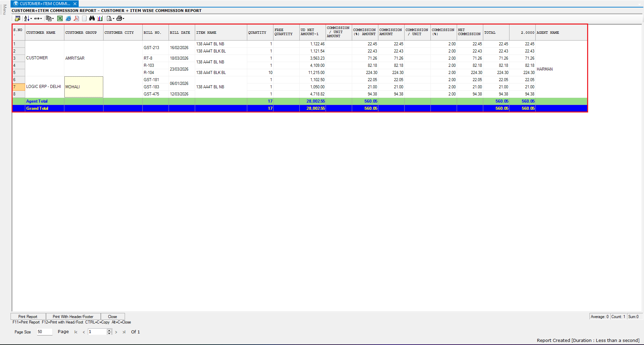Click the Page Size input field
Screen dimensions: 644x345
click(44, 332)
